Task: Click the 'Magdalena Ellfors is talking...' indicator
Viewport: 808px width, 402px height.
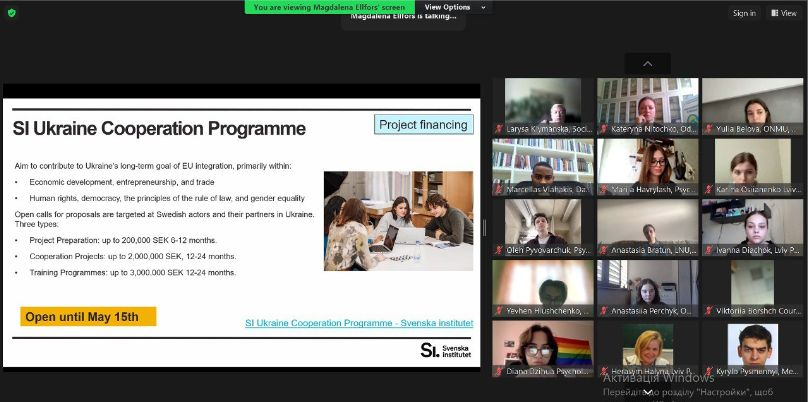Action: (x=403, y=18)
